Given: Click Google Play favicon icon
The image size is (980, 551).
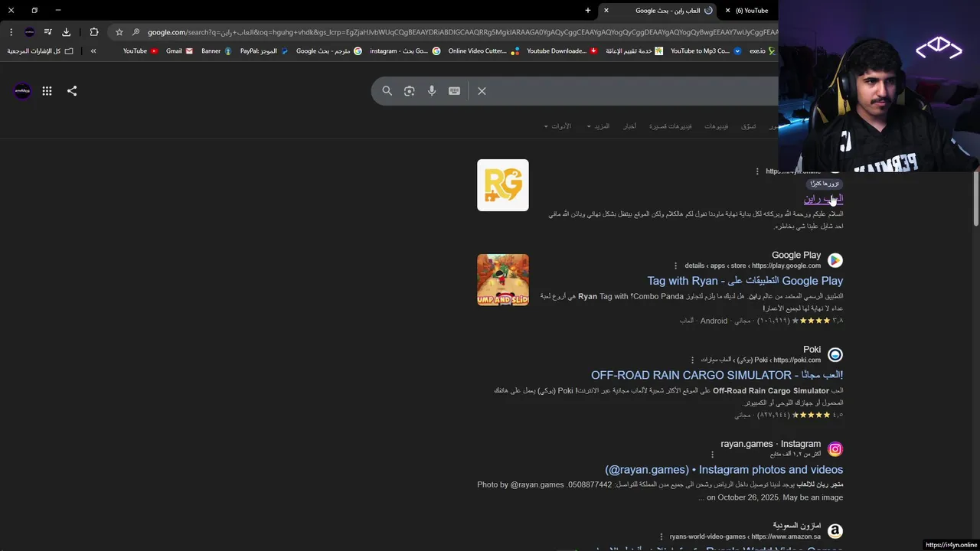Looking at the screenshot, I should 835,260.
